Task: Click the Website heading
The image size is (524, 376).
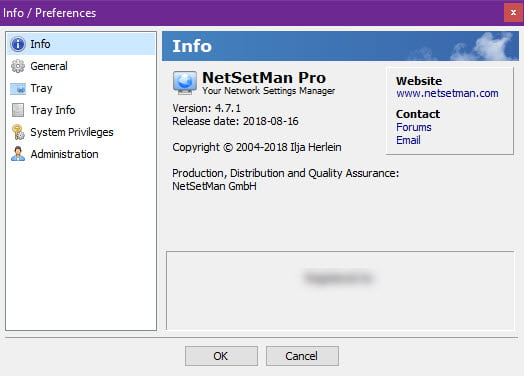Action: click(x=419, y=81)
